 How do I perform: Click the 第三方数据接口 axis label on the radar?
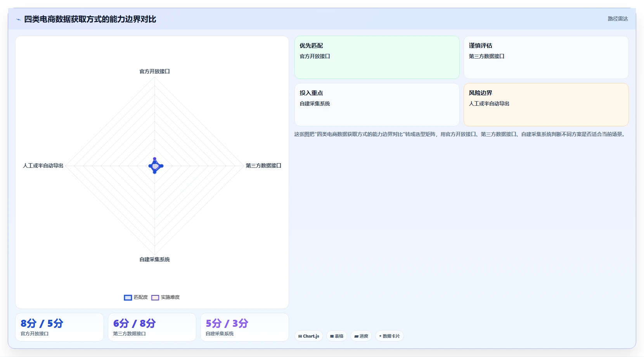[x=263, y=166]
